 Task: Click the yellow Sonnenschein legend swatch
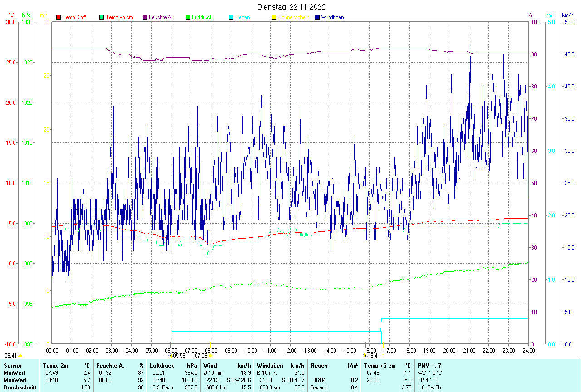click(274, 17)
